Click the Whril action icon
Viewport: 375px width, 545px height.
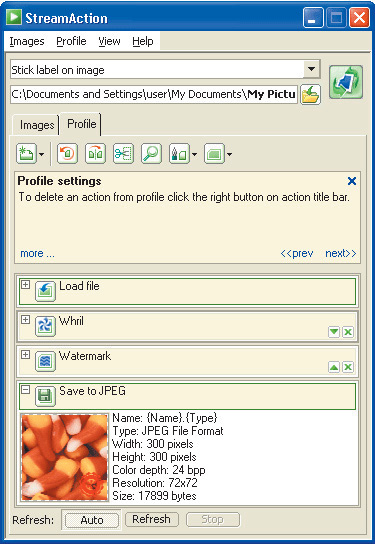click(46, 326)
